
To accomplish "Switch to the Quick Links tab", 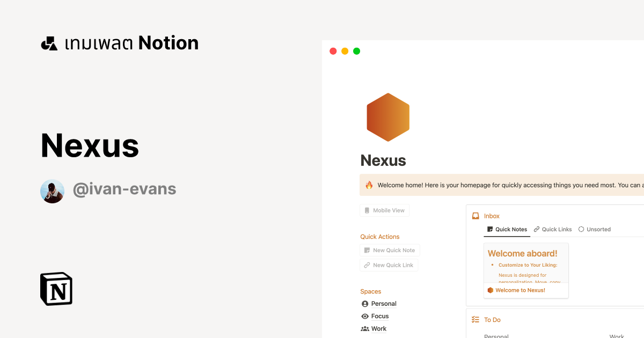I will [x=553, y=229].
